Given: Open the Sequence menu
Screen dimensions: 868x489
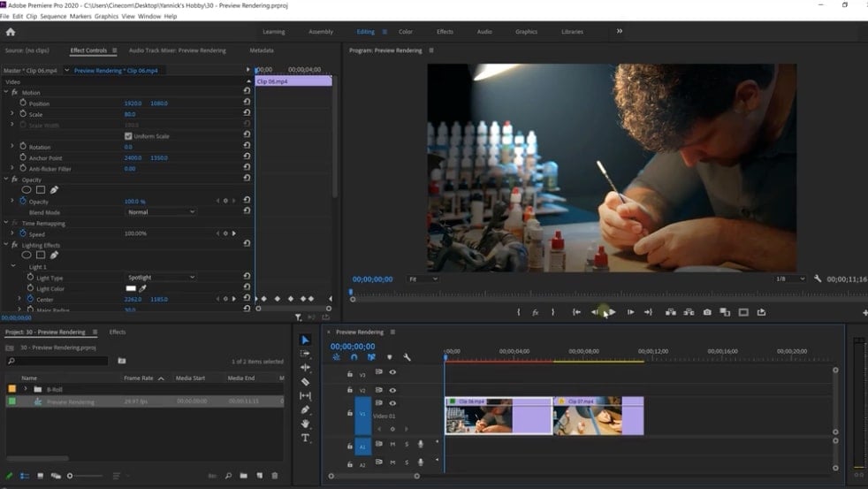Looking at the screenshot, I should coord(53,16).
